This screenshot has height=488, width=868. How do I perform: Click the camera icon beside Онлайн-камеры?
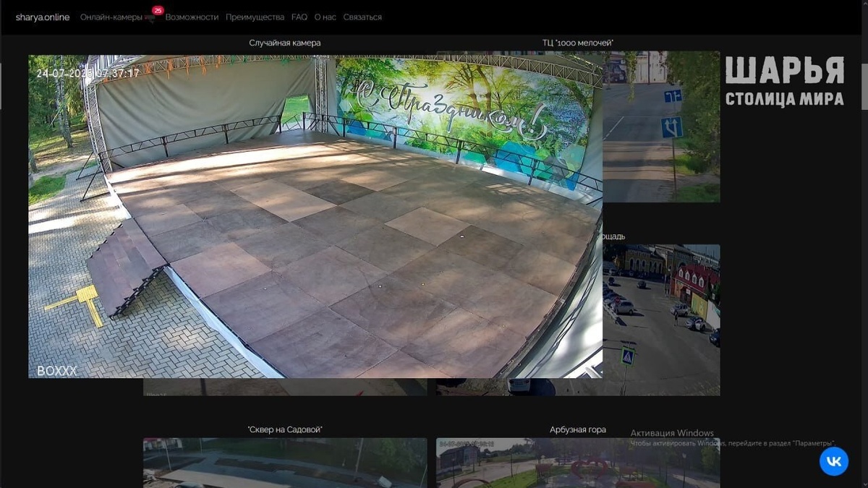click(x=149, y=18)
